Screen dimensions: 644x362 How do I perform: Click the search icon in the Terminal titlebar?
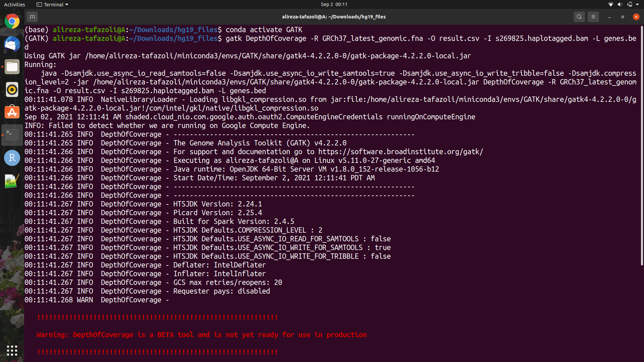(x=579, y=16)
